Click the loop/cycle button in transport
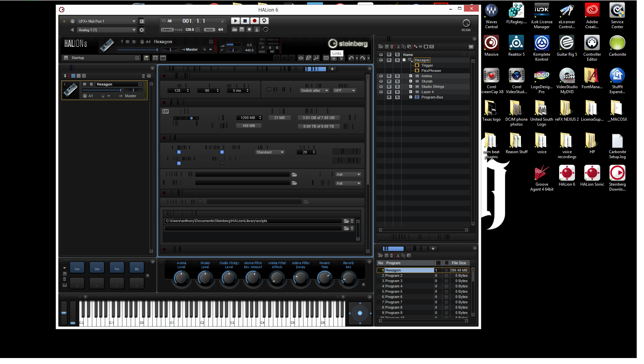The width and height of the screenshot is (644, 364). (x=263, y=20)
